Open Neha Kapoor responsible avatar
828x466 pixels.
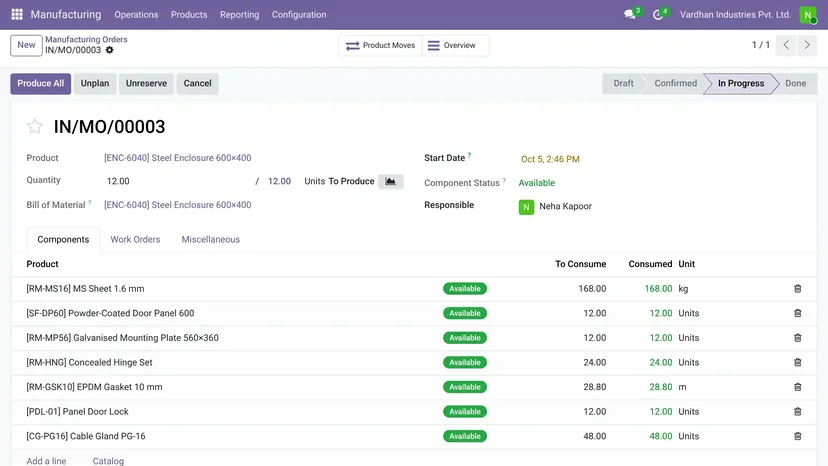tap(526, 207)
